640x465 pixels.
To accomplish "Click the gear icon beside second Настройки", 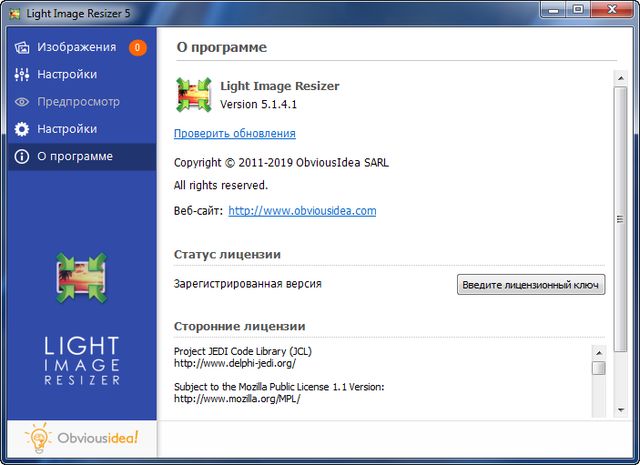I will click(x=21, y=129).
